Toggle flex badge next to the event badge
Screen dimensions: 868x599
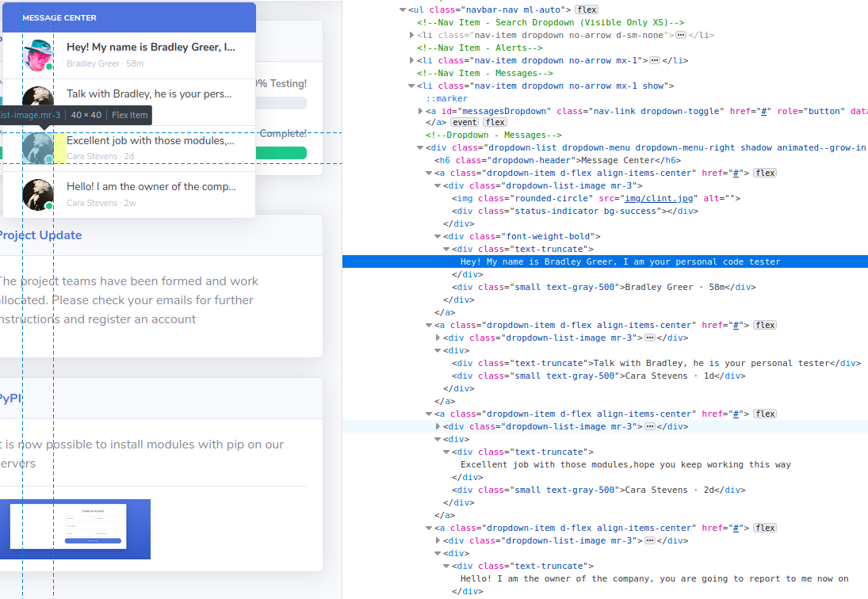coord(495,123)
